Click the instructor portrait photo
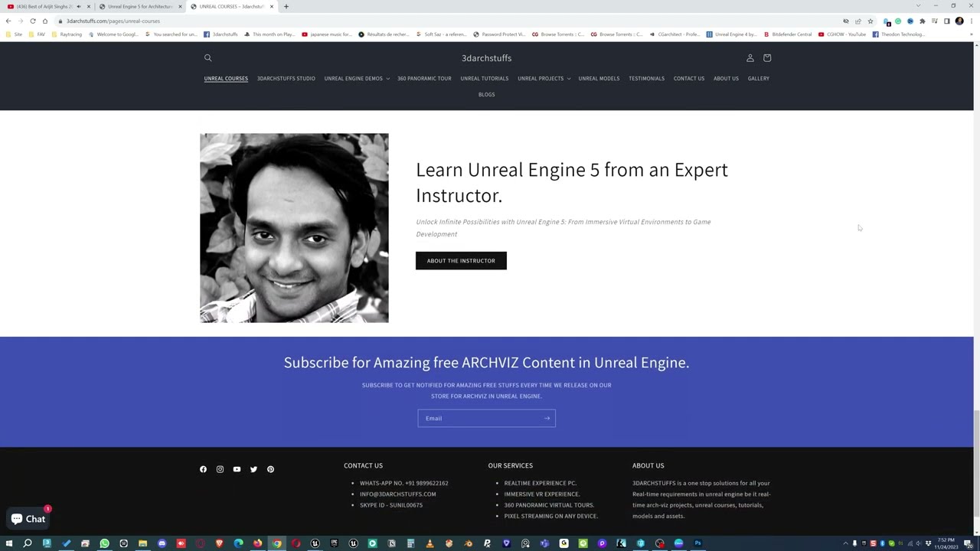Image resolution: width=980 pixels, height=551 pixels. point(294,228)
